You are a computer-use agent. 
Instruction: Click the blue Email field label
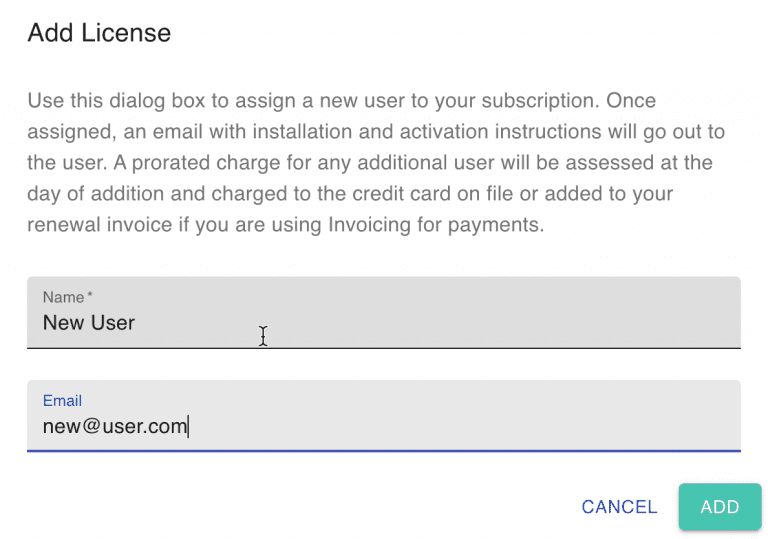point(62,400)
